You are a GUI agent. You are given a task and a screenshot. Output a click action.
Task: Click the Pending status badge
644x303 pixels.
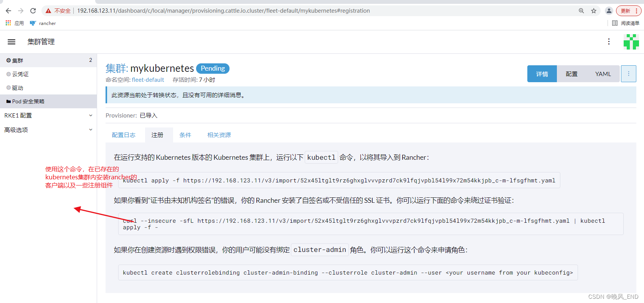213,68
